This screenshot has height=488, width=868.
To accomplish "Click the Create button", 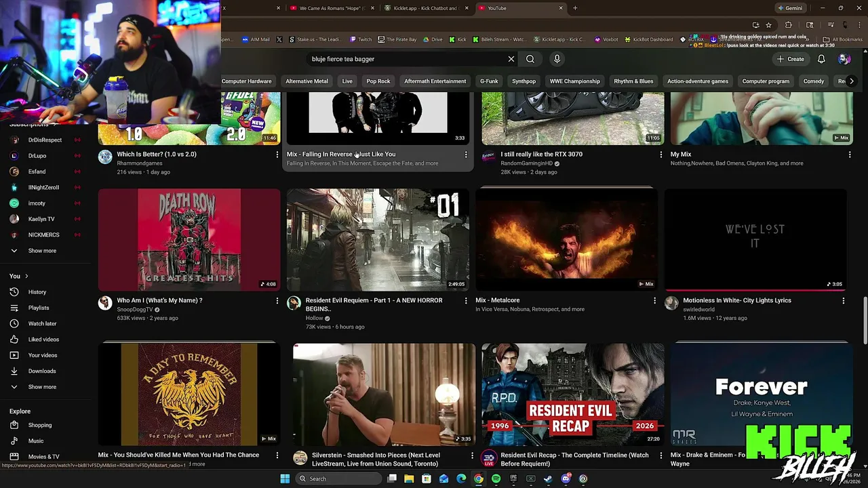I will [x=791, y=59].
